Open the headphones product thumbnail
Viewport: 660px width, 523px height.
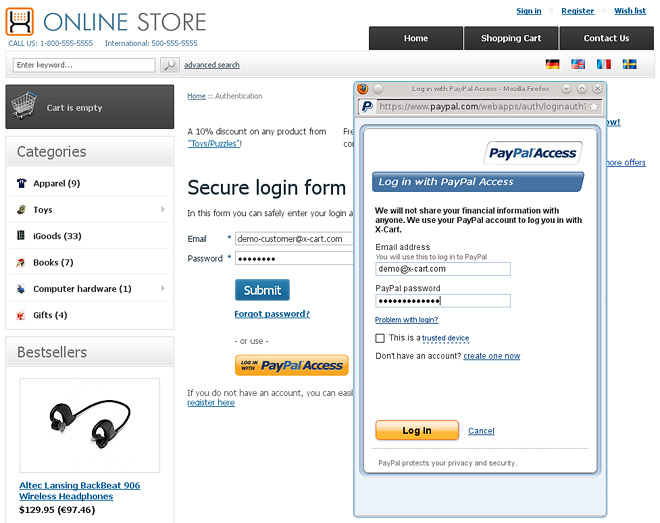[90, 425]
